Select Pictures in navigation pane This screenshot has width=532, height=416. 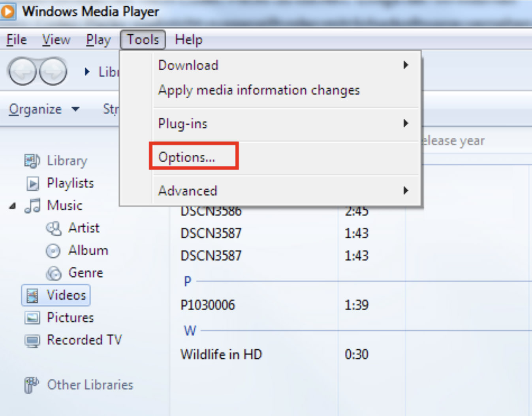(70, 318)
